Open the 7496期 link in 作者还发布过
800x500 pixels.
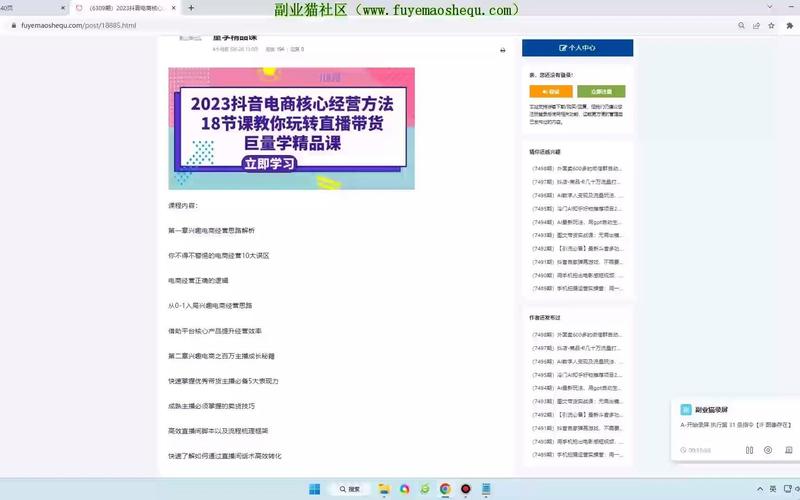[x=577, y=361]
